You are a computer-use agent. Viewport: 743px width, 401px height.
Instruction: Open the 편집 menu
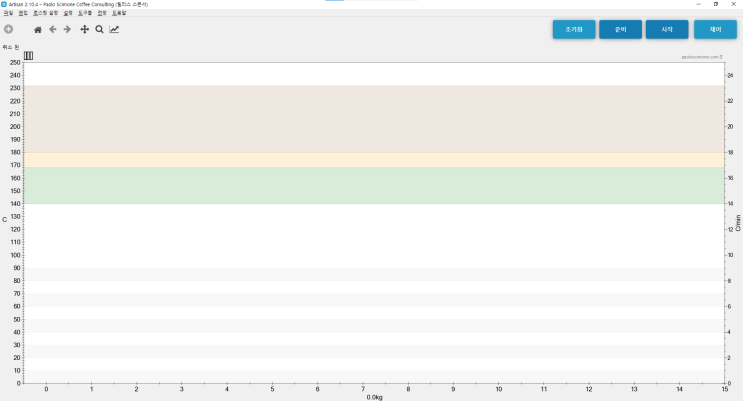[x=23, y=13]
